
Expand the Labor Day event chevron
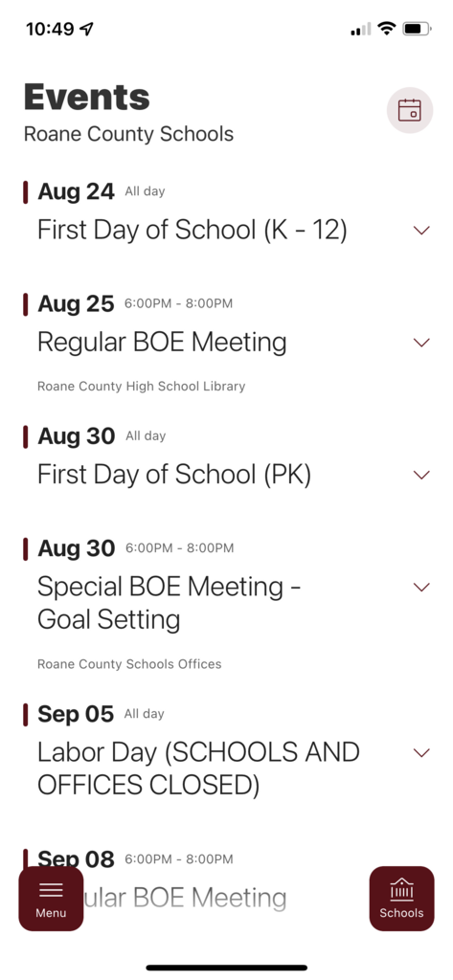pos(421,752)
